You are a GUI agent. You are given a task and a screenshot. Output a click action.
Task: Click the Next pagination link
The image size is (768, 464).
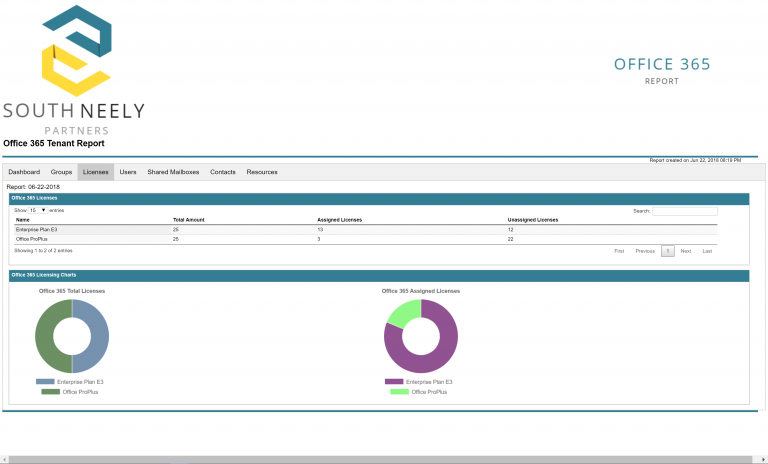pos(686,251)
